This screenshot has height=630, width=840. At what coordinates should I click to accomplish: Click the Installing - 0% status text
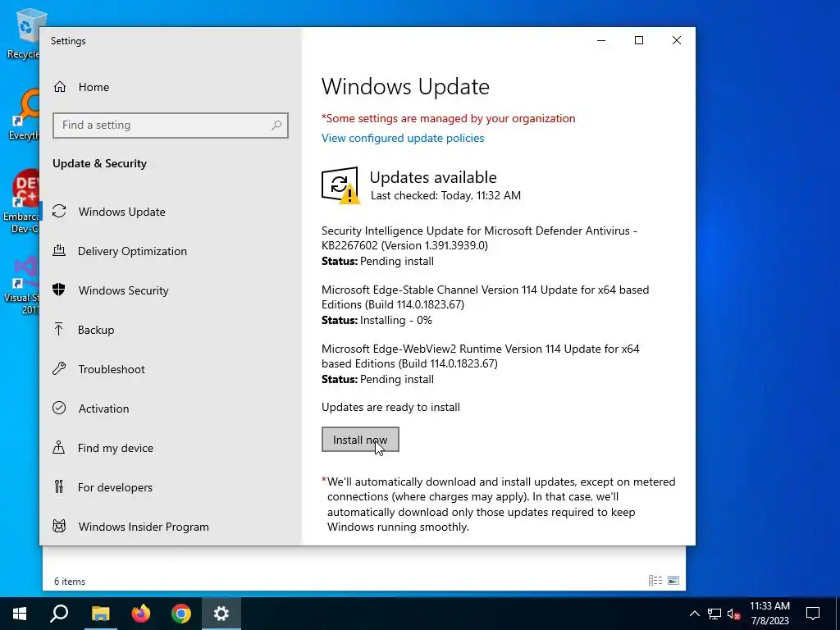[x=396, y=320]
